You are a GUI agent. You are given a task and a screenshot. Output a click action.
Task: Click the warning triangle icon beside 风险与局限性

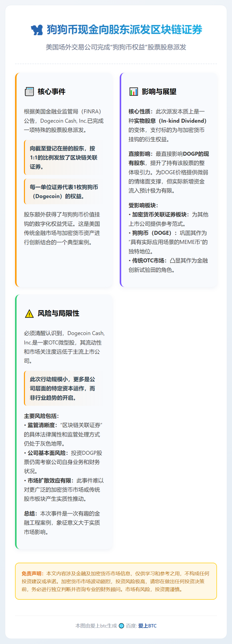point(29,313)
